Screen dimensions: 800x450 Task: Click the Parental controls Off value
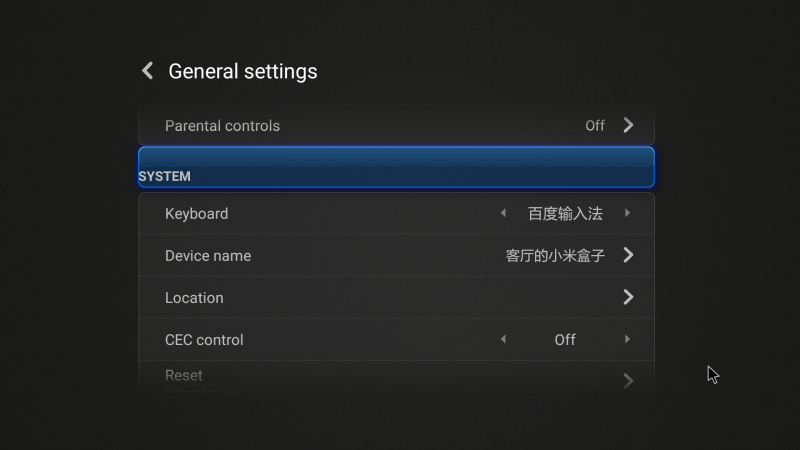(595, 126)
